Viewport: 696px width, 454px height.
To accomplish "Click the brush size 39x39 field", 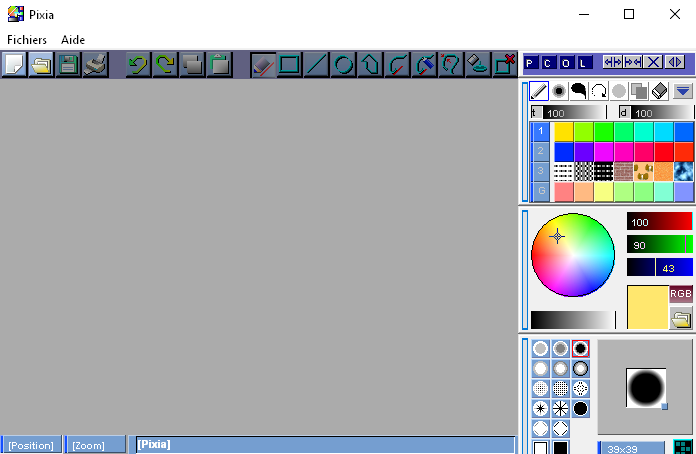I will (629, 447).
